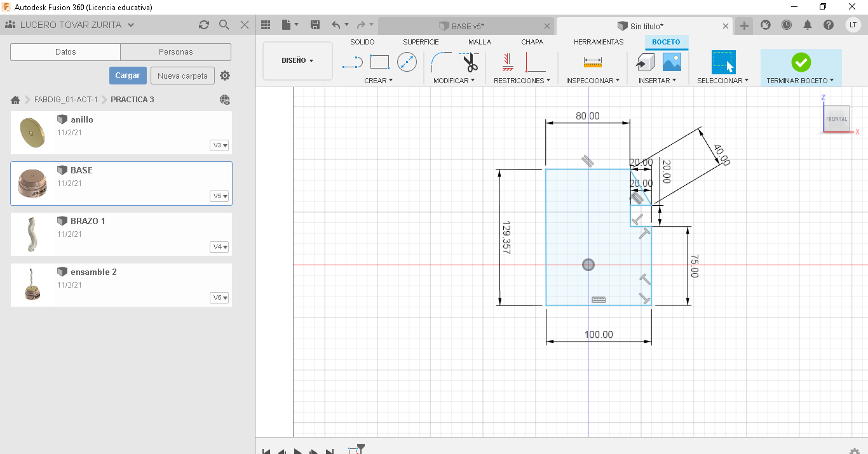Select the Rectangle sketch tool
Screen dimensions: 868x454
coord(379,62)
